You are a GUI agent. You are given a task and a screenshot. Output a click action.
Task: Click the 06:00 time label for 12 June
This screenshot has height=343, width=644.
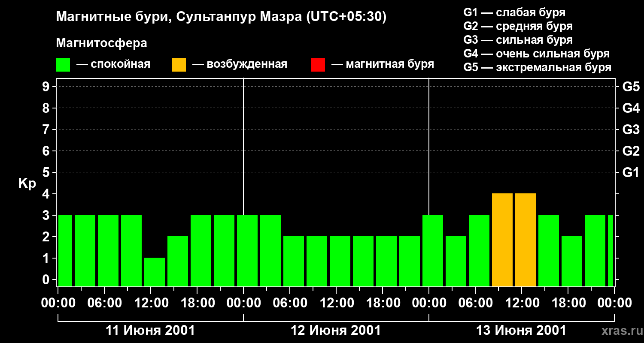(x=290, y=303)
